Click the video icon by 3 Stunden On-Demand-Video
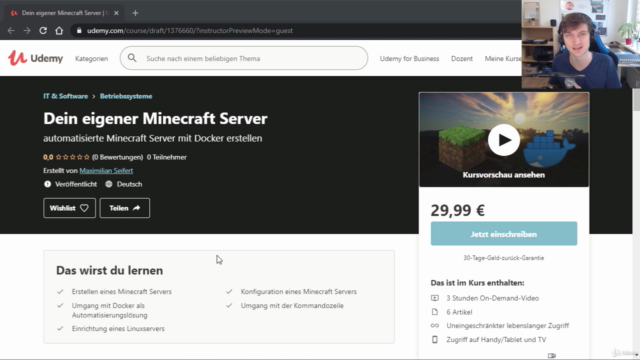 435,298
